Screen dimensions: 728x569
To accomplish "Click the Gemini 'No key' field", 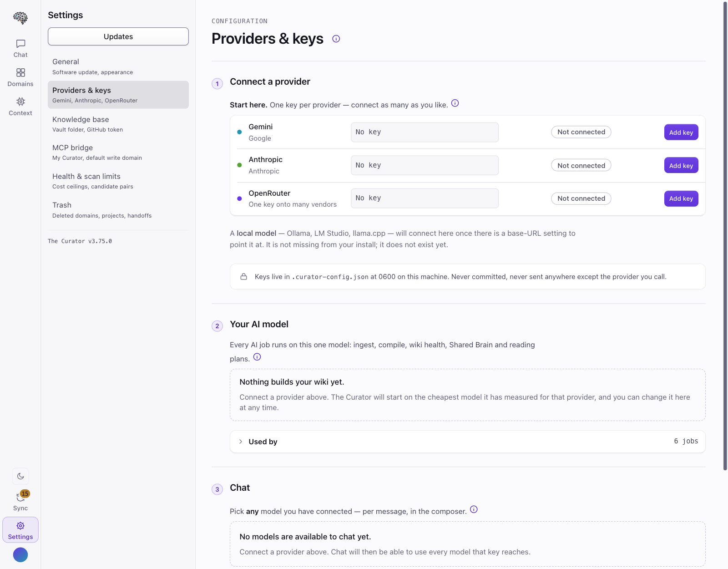I will point(425,132).
